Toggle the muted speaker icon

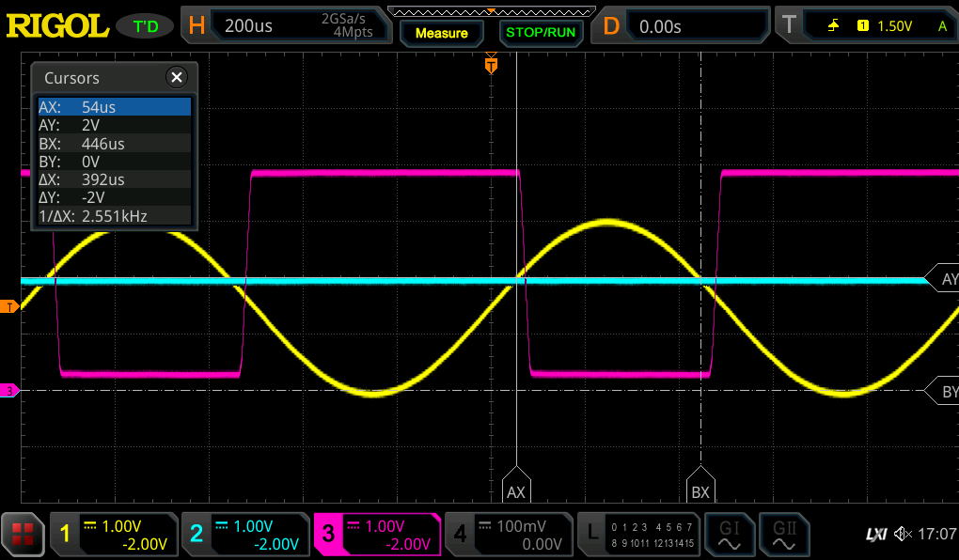pyautogui.click(x=903, y=535)
